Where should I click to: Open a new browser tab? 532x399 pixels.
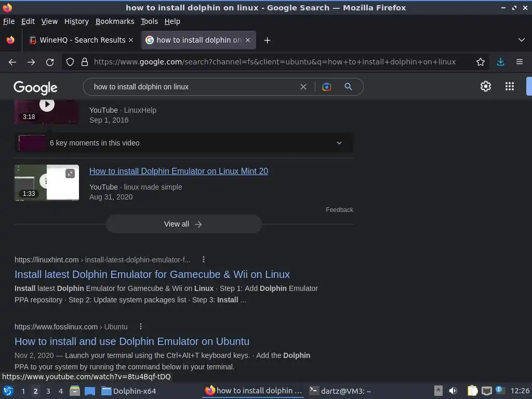(x=268, y=41)
